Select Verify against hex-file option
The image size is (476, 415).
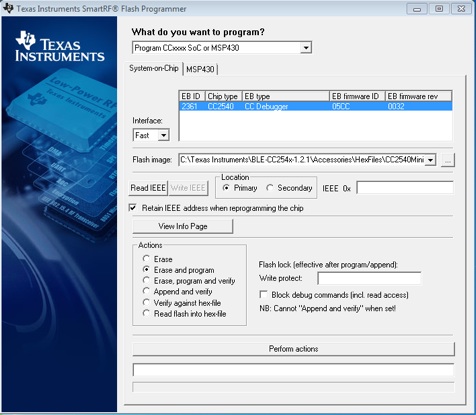(146, 302)
